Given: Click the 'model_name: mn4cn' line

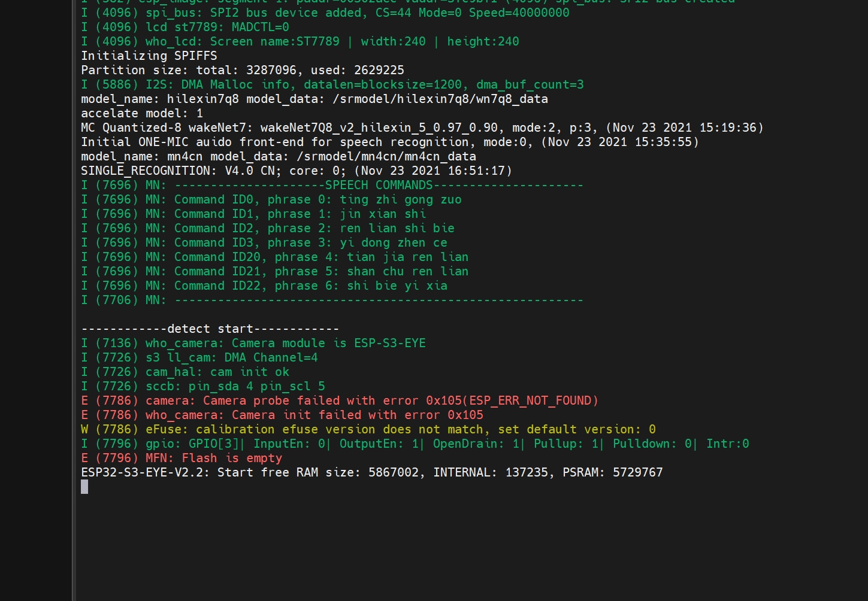Looking at the screenshot, I should 279,156.
